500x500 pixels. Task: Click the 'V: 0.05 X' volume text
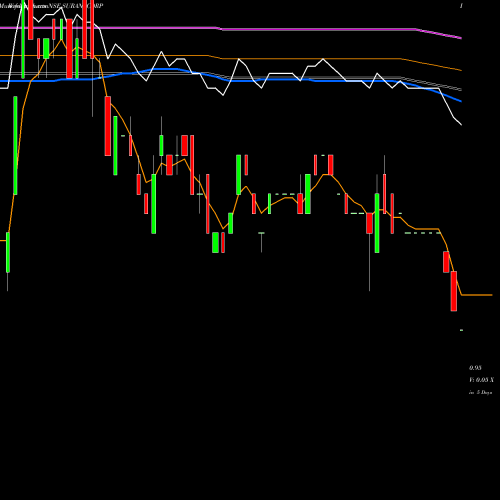(x=481, y=380)
